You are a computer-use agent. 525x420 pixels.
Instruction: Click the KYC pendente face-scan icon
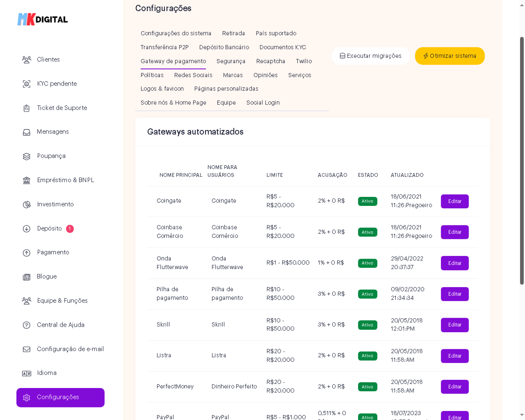(27, 84)
